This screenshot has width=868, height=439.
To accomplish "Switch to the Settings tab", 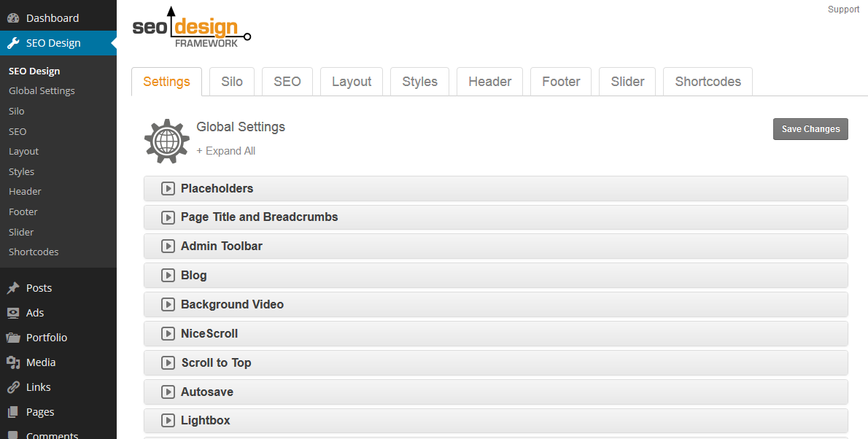I will pos(166,82).
